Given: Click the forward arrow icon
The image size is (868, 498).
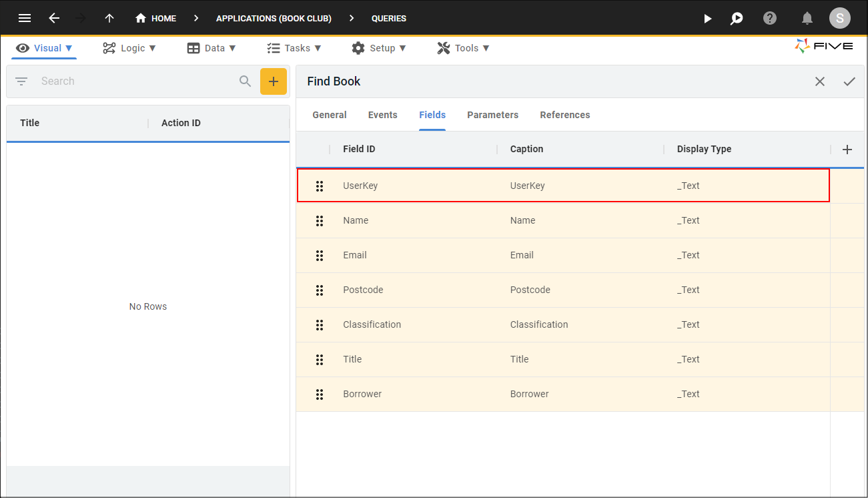Looking at the screenshot, I should pos(81,18).
